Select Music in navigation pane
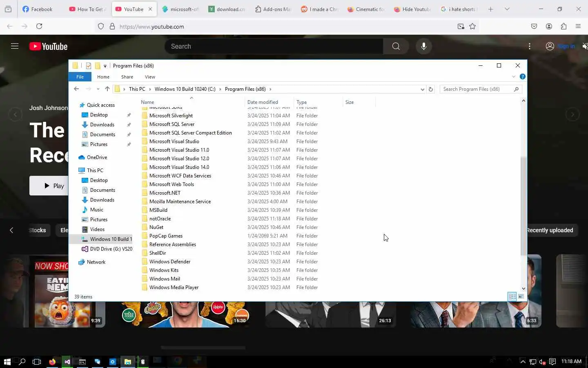Image resolution: width=588 pixels, height=368 pixels. (x=96, y=210)
